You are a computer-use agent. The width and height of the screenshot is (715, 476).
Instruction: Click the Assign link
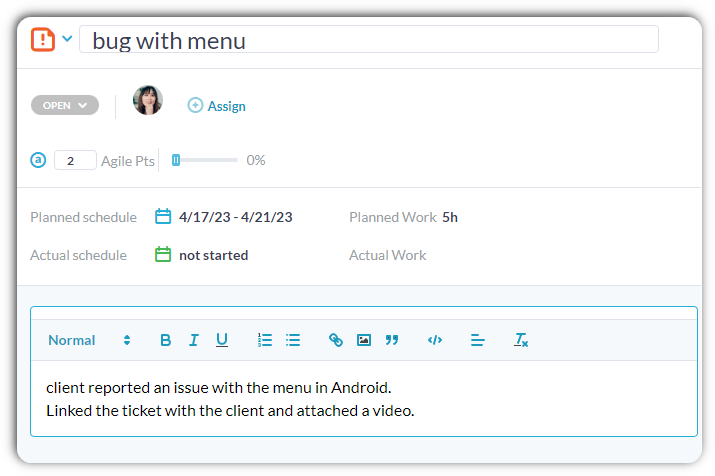click(217, 106)
